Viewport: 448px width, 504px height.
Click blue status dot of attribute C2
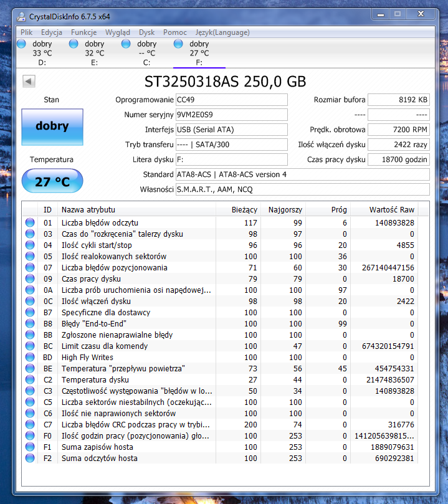(x=30, y=379)
